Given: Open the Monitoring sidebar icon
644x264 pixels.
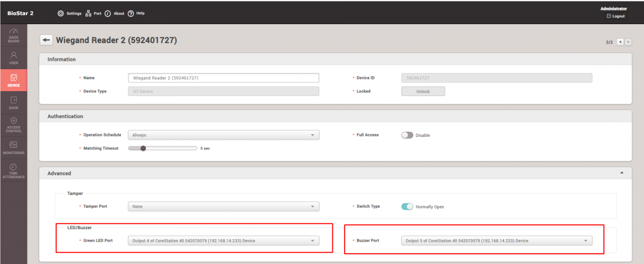Looking at the screenshot, I should click(13, 148).
